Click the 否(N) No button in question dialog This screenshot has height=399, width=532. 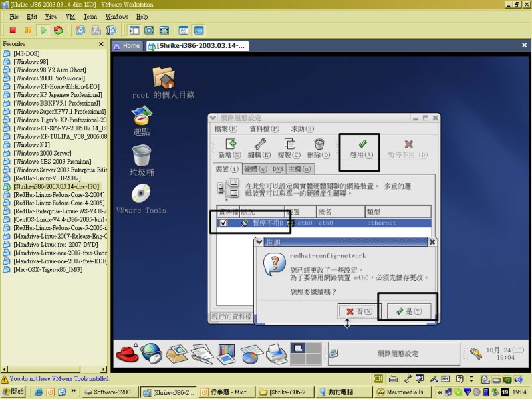point(359,311)
